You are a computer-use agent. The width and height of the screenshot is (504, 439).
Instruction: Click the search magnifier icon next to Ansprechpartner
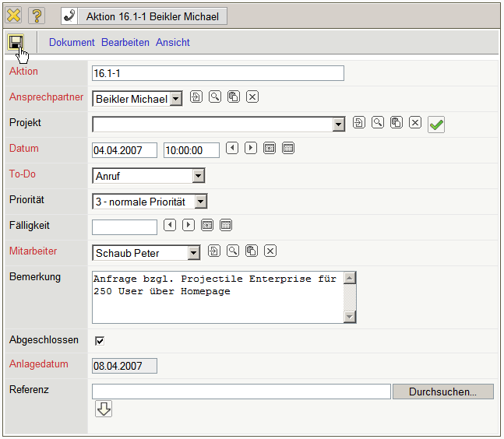(x=215, y=97)
